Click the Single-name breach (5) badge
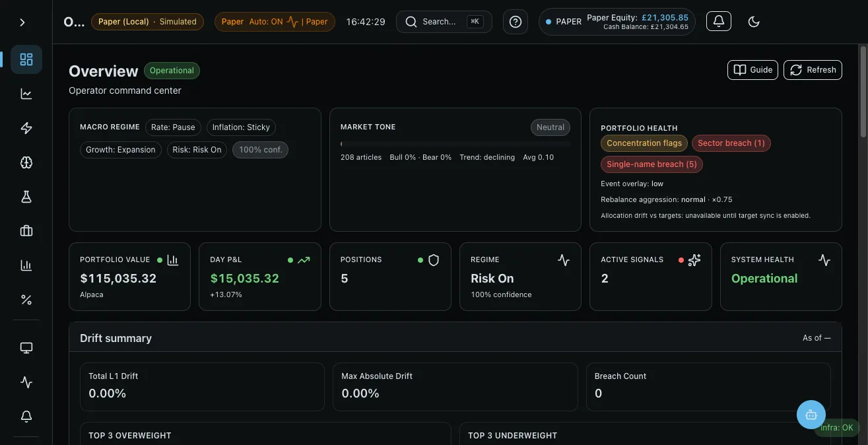 (x=651, y=164)
